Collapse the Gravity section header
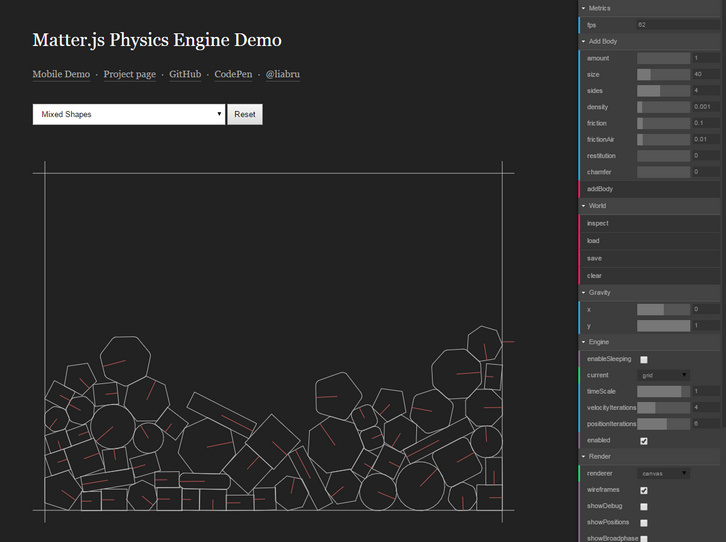Screen dimensions: 726x542 (x=600, y=292)
